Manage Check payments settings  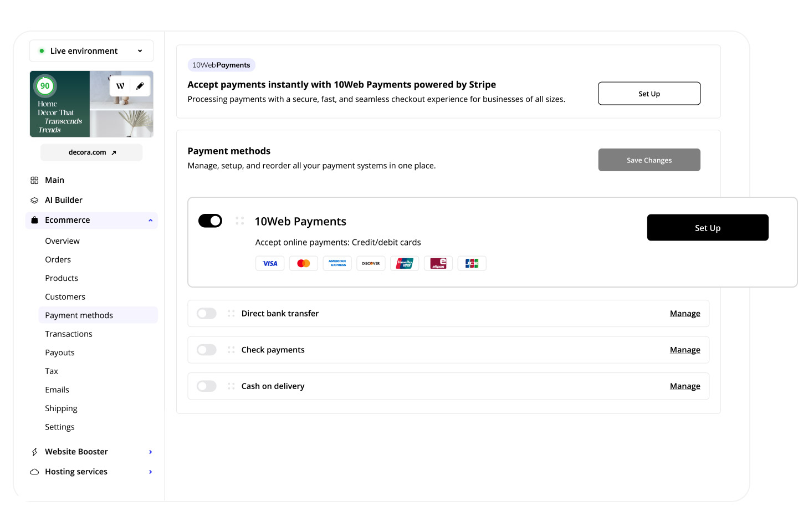pyautogui.click(x=685, y=350)
